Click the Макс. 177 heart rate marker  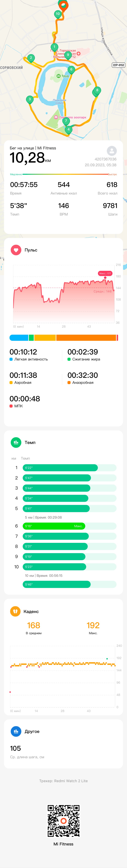(105, 274)
